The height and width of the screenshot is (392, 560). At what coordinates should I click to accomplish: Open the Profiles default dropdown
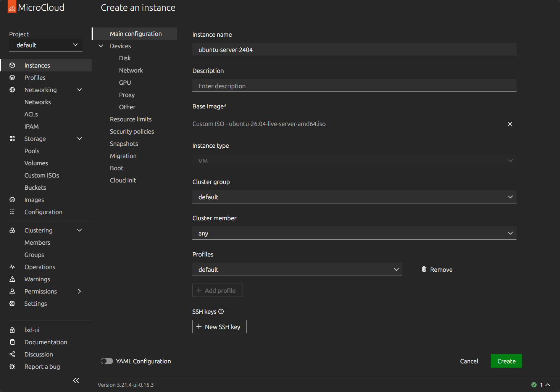[x=297, y=269]
